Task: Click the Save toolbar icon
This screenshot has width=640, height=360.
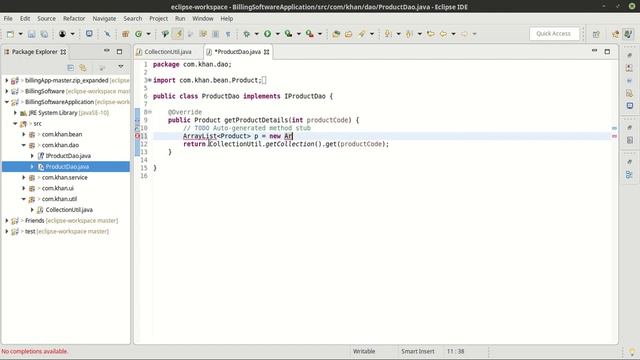Action: (x=31, y=34)
